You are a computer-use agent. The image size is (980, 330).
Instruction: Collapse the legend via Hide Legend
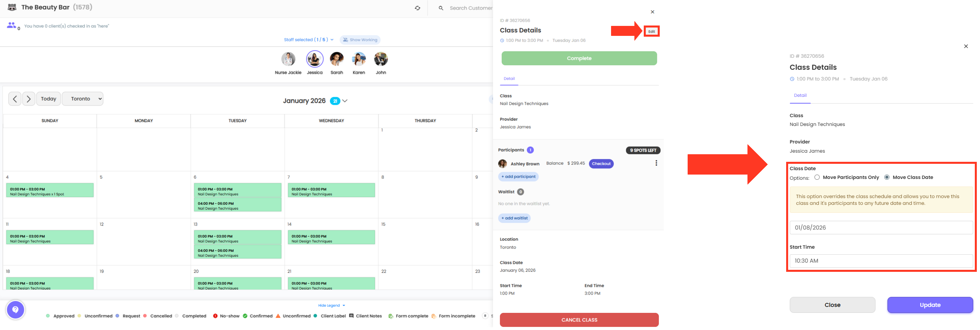click(x=331, y=306)
